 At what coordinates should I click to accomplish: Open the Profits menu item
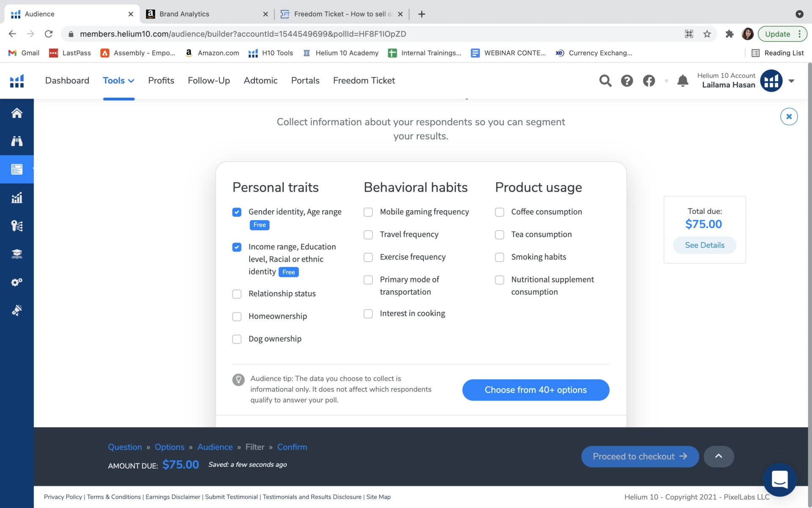(x=161, y=80)
